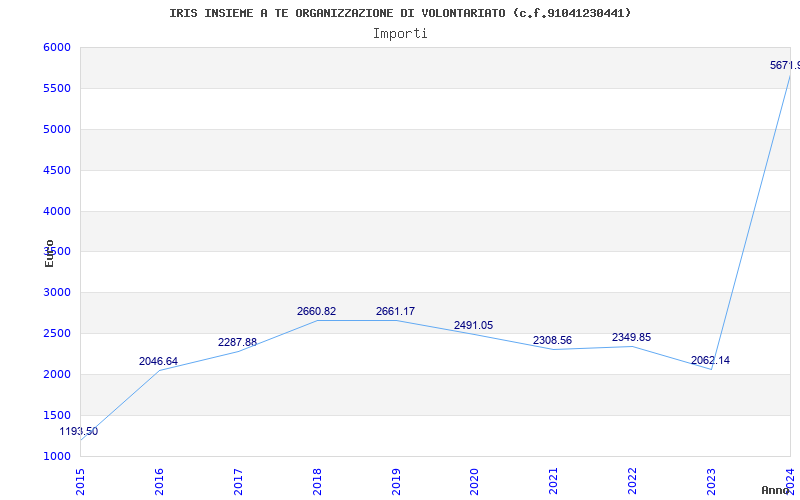
Task: Click the x-axis year 2015
Action: 80,482
